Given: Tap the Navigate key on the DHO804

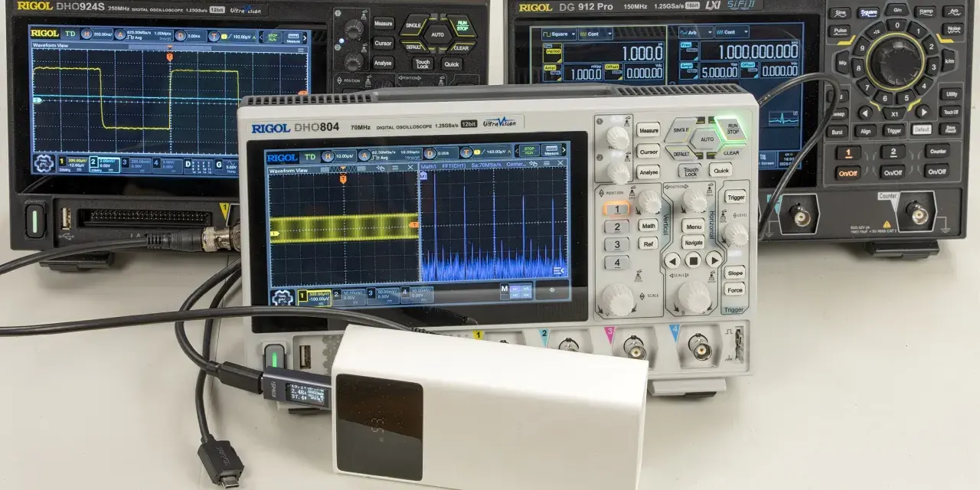Looking at the screenshot, I should pos(694,242).
